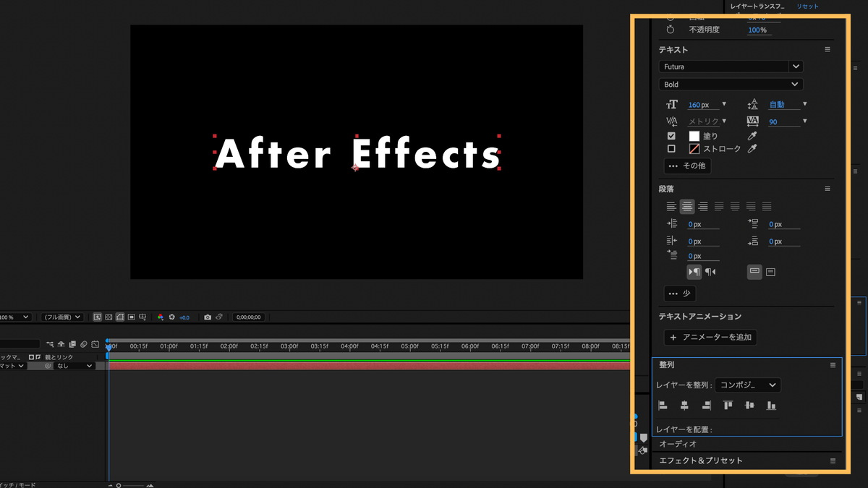Open the tracking 90 dropdown arrow

tap(805, 121)
